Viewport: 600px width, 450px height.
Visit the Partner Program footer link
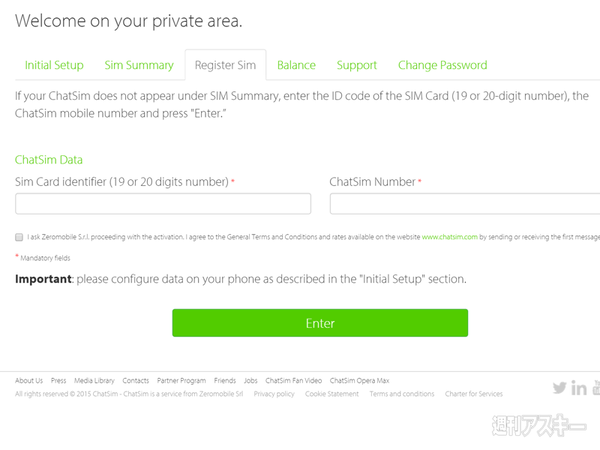(181, 381)
